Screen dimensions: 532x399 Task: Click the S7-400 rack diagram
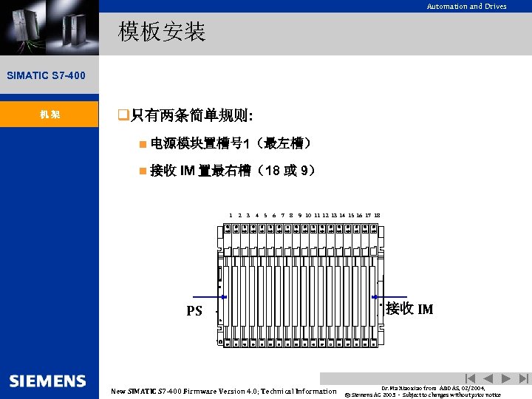301,285
